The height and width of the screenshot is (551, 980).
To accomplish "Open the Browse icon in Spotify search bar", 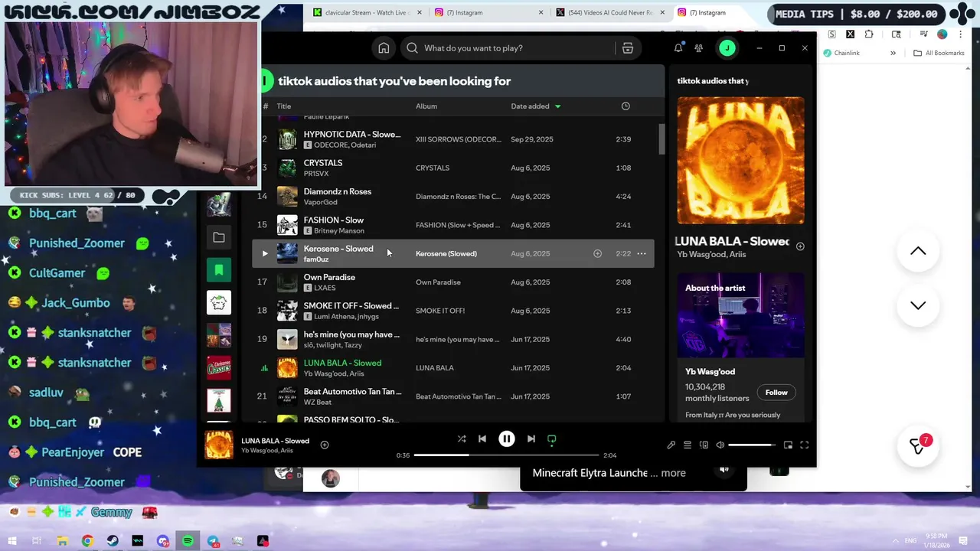I will point(628,48).
